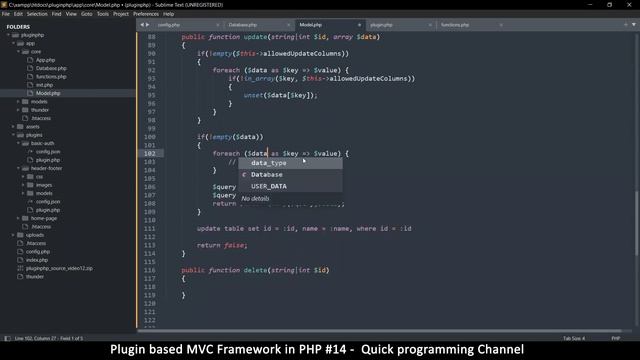Open plugin.php under the header-footer folder
The width and height of the screenshot is (640, 360).
point(48,210)
